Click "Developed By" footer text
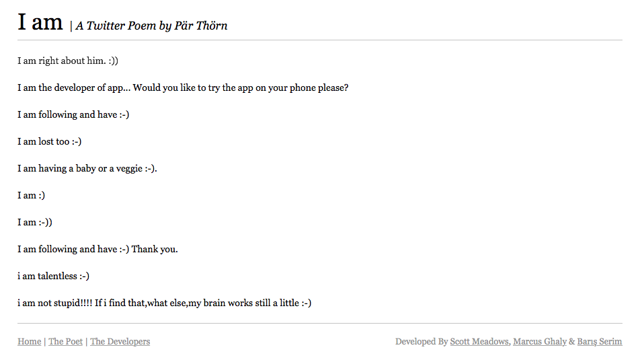The height and width of the screenshot is (364, 644). [421, 341]
